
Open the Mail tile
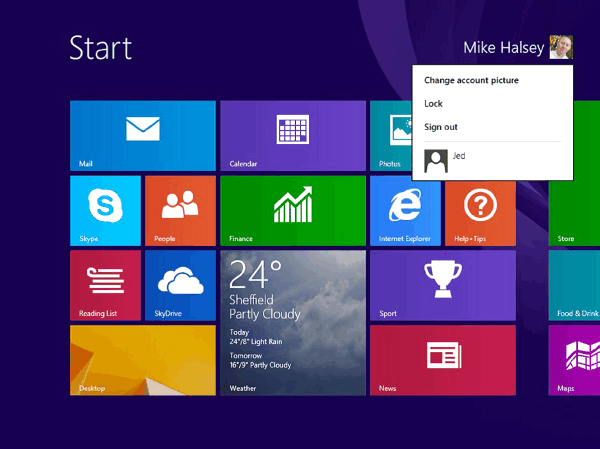pos(143,135)
